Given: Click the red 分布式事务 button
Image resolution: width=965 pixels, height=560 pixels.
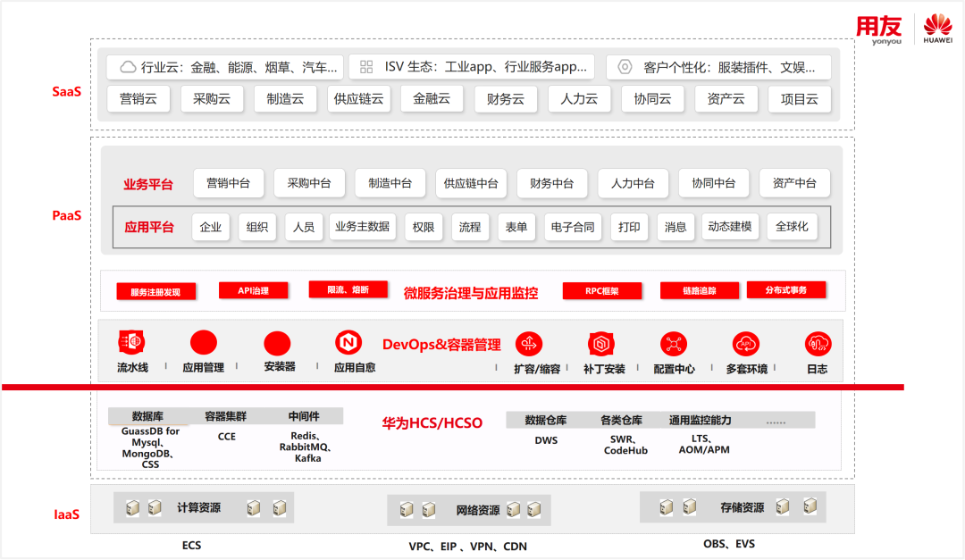Looking at the screenshot, I should (x=786, y=290).
